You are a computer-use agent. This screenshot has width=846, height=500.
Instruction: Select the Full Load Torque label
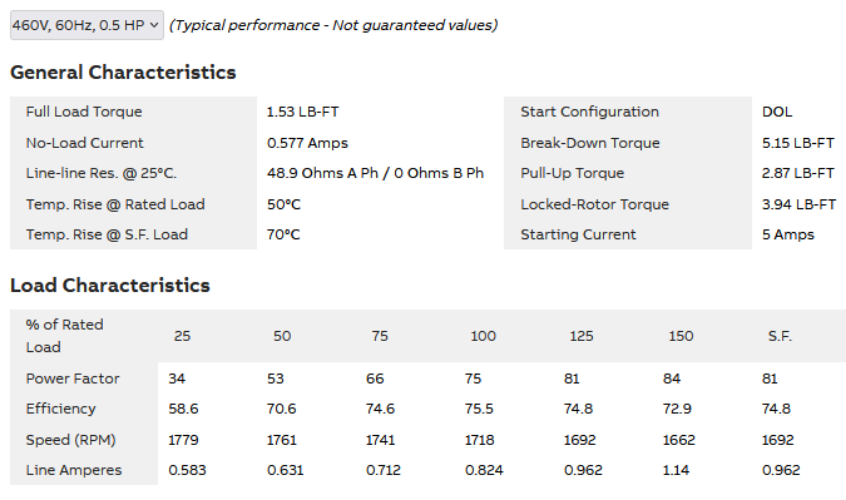pos(84,112)
